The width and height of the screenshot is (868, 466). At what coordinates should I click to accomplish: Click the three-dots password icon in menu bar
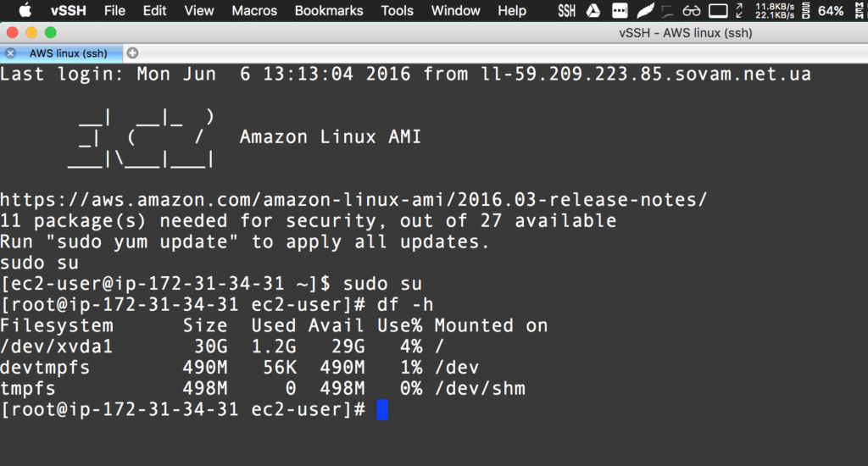click(620, 11)
